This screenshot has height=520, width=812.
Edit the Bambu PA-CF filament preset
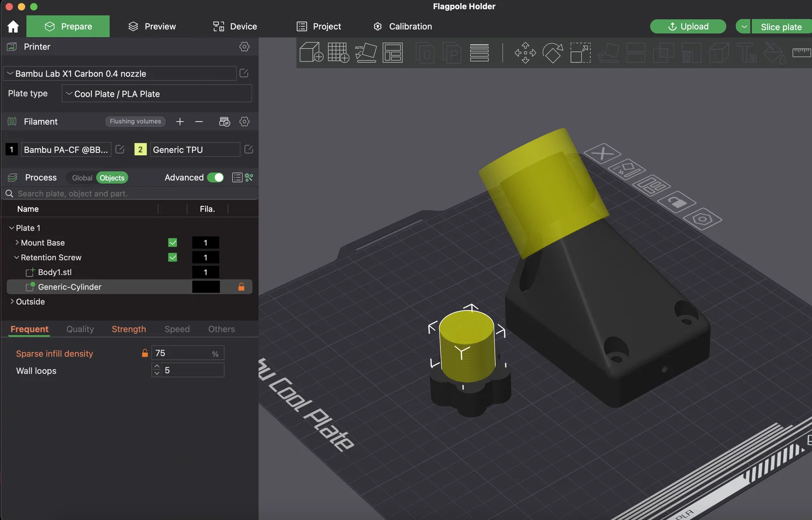(x=120, y=149)
